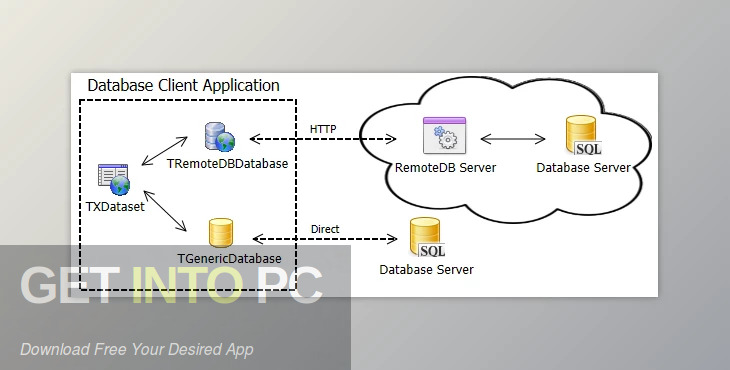730x370 pixels.
Task: Click 'Database Server' label inside the cloud
Action: 583,168
